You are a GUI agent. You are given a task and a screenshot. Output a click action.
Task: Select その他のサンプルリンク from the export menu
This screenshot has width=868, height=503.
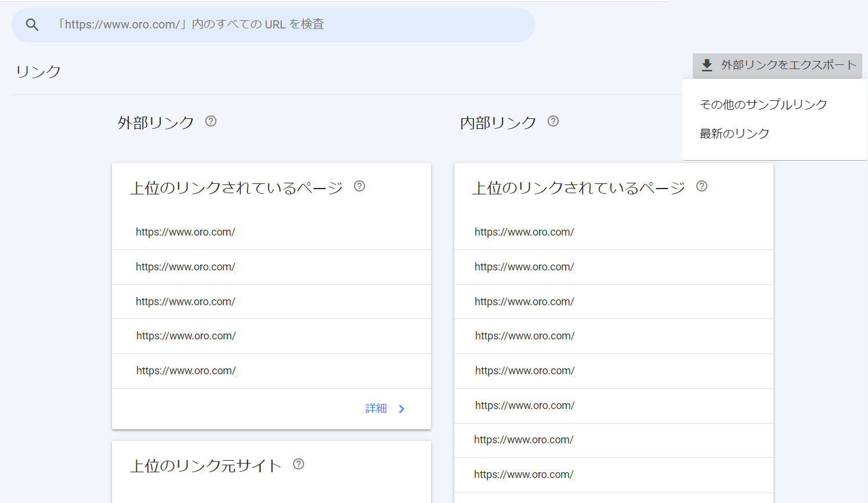click(x=763, y=104)
